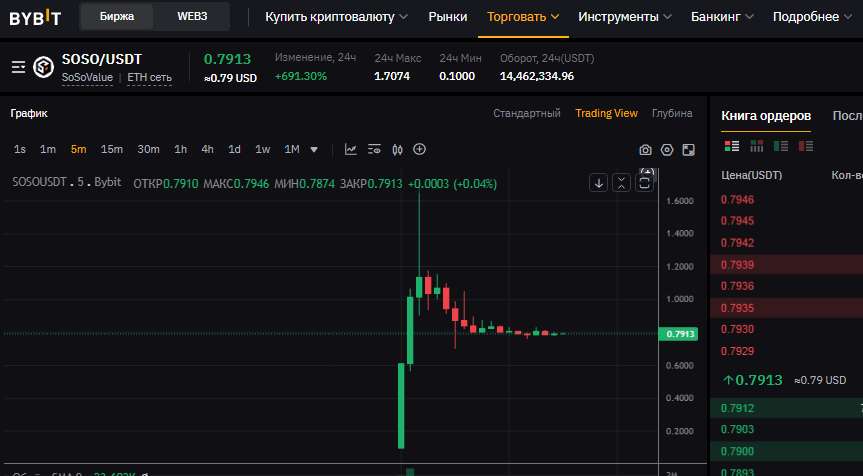
Task: Click the SOSO coin logo icon
Action: (43, 67)
